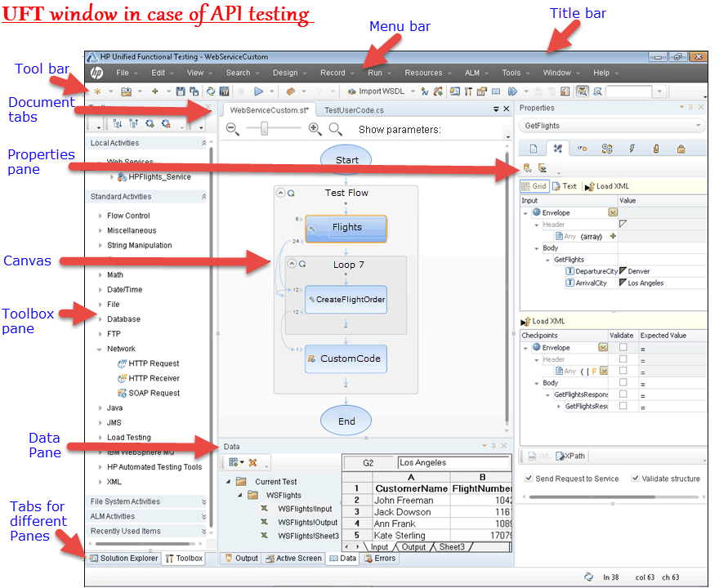Toggle Validate structure checkbox
719x588 pixels.
pyautogui.click(x=636, y=478)
